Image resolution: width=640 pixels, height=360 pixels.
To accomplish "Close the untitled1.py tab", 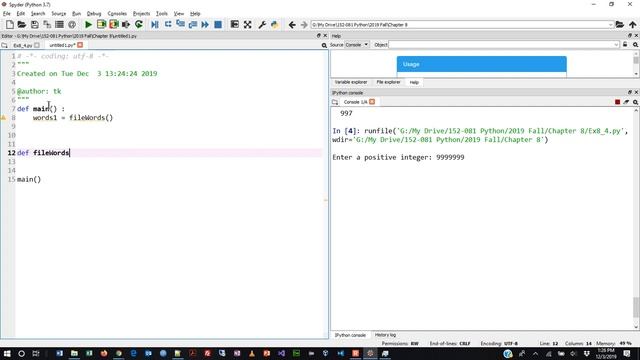I will pyautogui.click(x=80, y=45).
